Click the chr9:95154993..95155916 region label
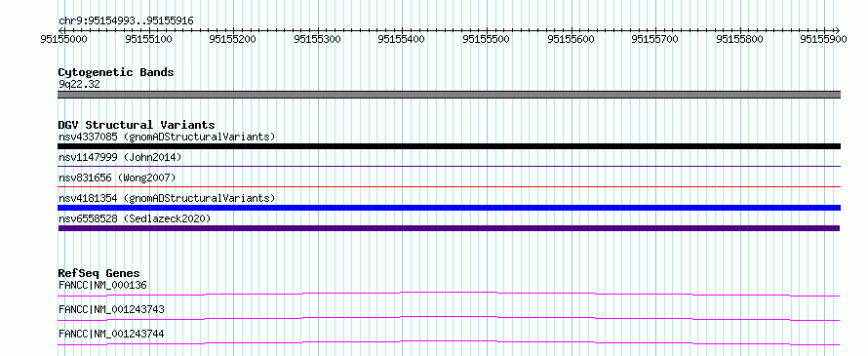The height and width of the screenshot is (356, 868). pyautogui.click(x=126, y=20)
